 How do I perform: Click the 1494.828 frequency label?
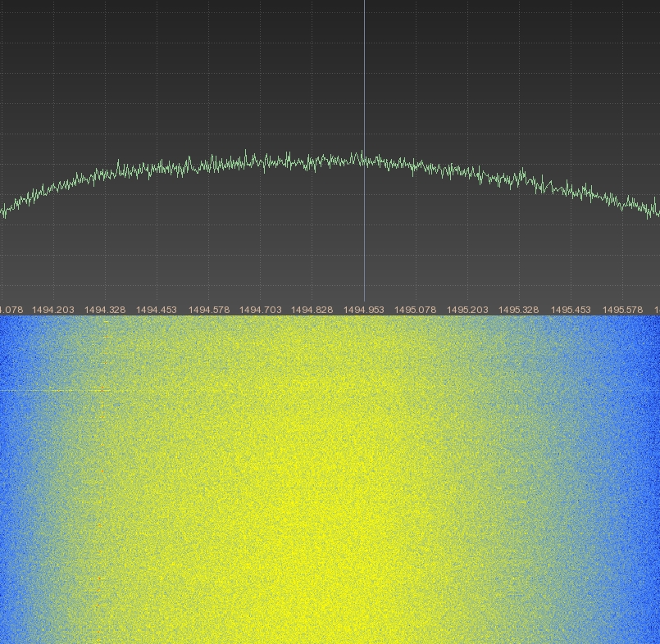tap(312, 310)
